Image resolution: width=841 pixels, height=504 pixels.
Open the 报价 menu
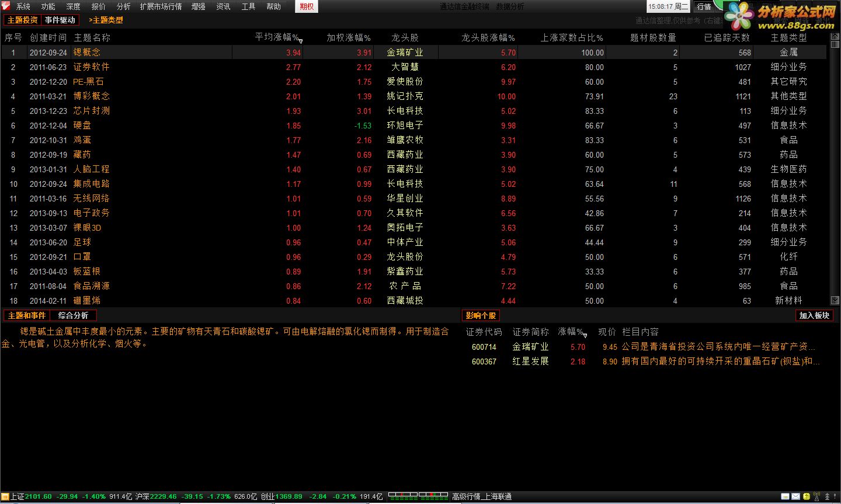[99, 6]
